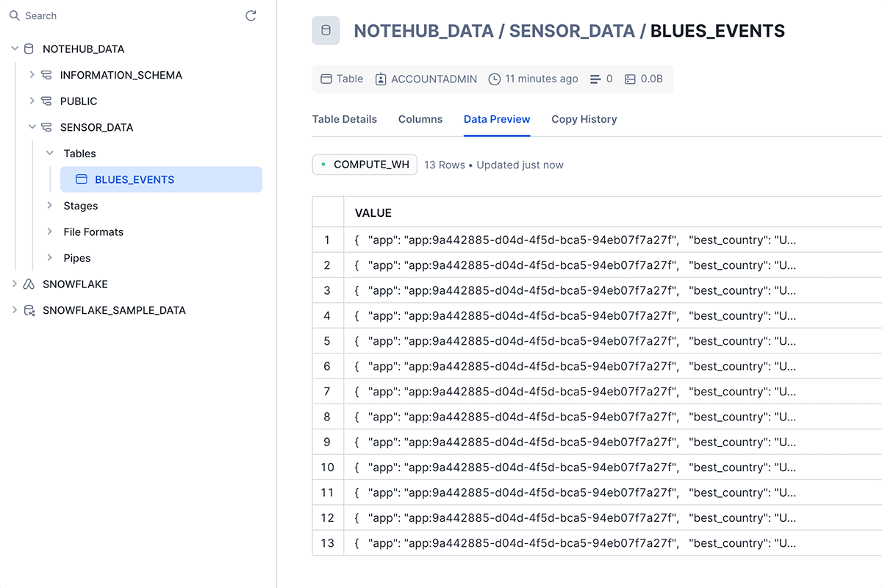Click the INFORMATION_SCHEMA schema icon
Image resolution: width=882 pixels, height=588 pixels.
click(x=46, y=75)
